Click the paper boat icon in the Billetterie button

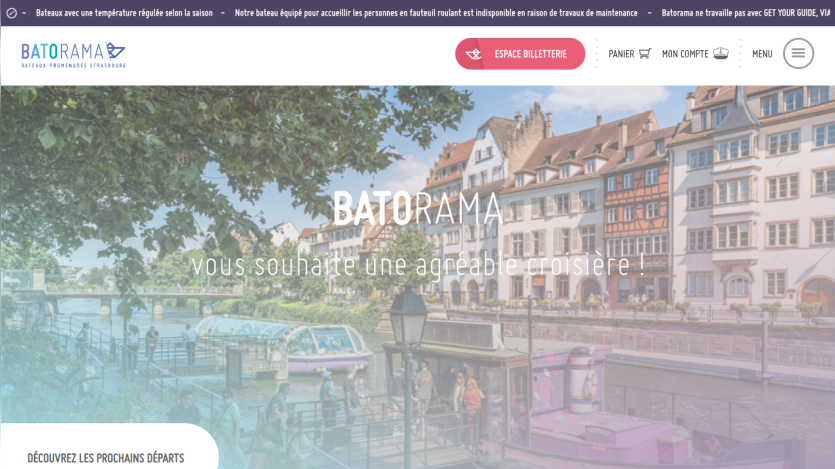(473, 54)
